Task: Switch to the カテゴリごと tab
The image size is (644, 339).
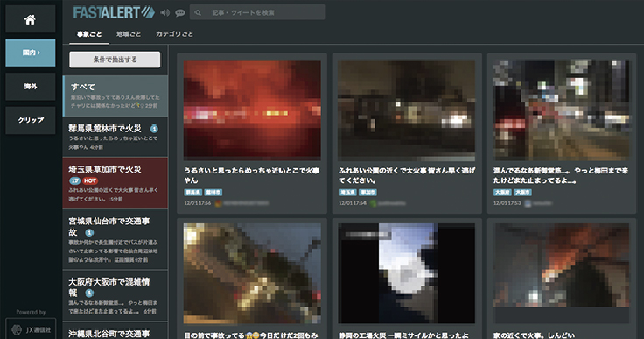Action: click(174, 34)
